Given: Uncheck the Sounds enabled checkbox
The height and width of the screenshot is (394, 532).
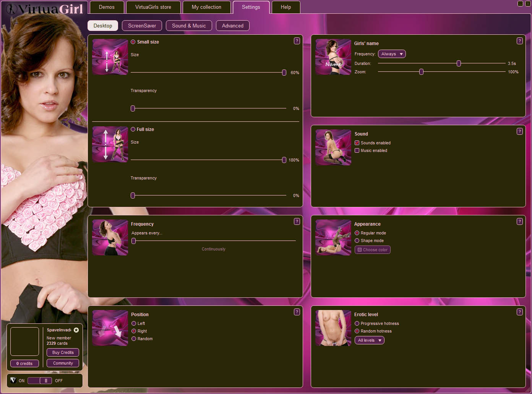Looking at the screenshot, I should tap(357, 143).
